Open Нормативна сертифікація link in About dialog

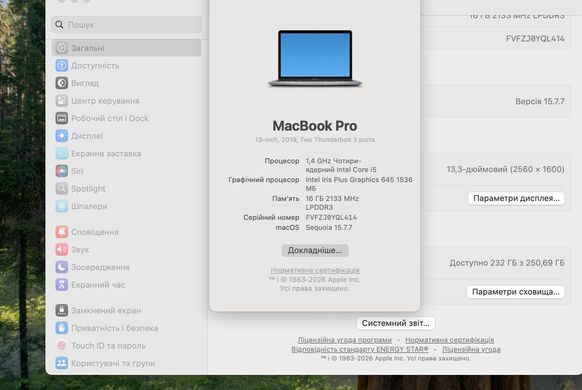[315, 270]
